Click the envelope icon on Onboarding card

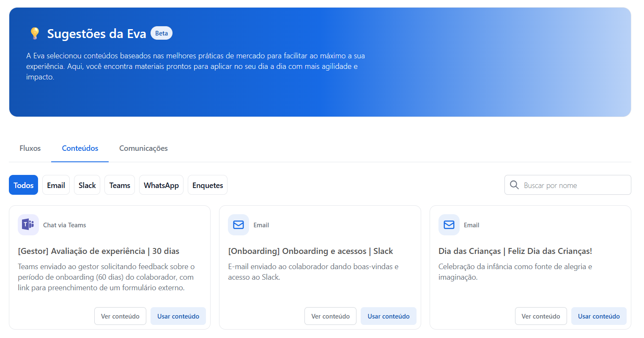pyautogui.click(x=238, y=225)
